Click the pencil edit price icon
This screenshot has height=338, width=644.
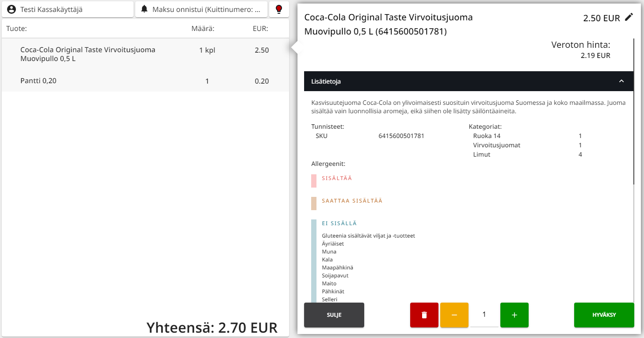point(629,17)
